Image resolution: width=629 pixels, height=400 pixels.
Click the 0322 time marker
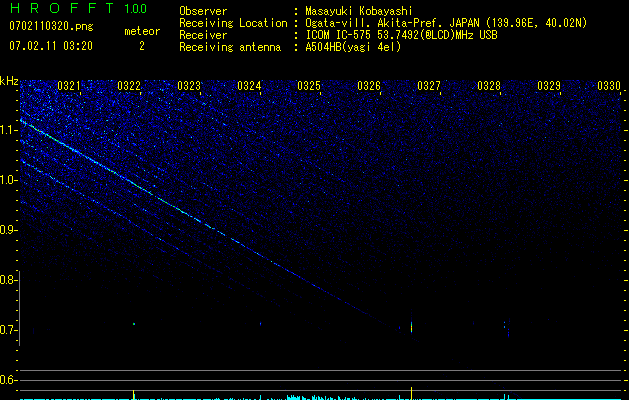pos(129,86)
